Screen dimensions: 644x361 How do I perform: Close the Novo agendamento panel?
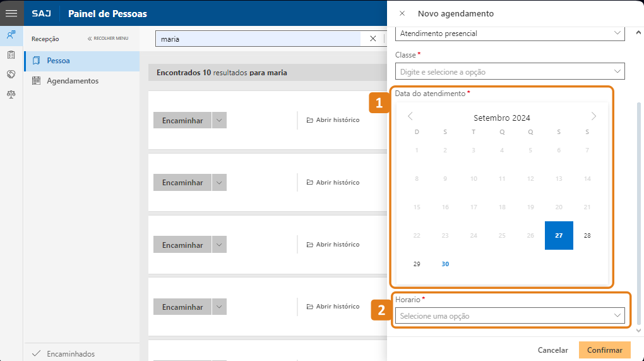point(402,13)
